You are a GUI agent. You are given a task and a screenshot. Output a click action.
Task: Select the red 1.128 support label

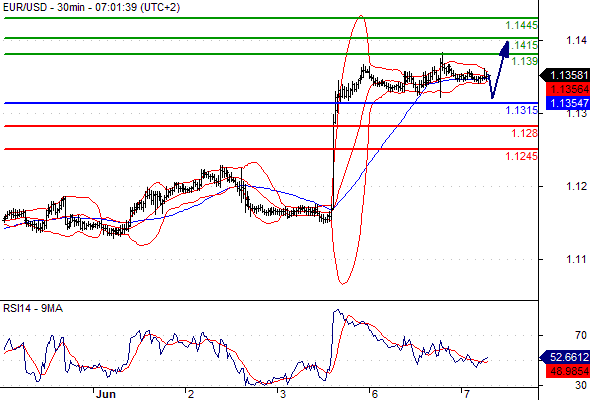525,133
